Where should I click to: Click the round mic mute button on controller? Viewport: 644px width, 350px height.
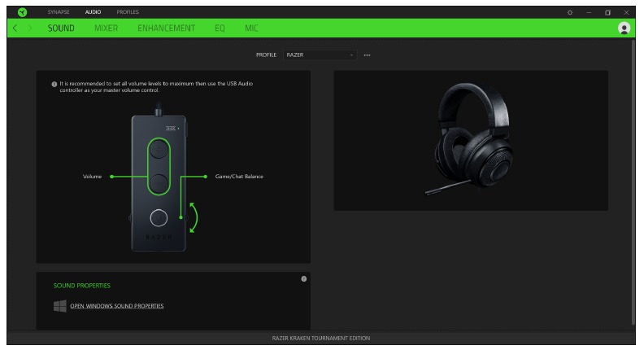[159, 218]
